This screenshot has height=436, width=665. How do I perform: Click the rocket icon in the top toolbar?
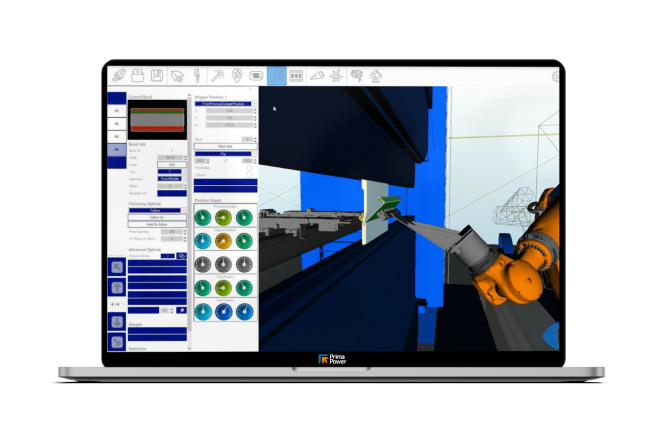click(119, 75)
